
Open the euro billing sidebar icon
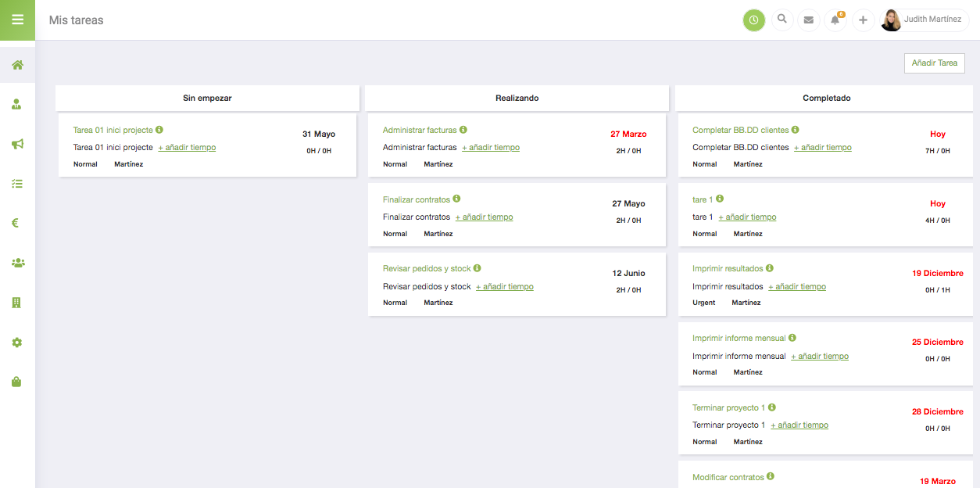coord(16,223)
